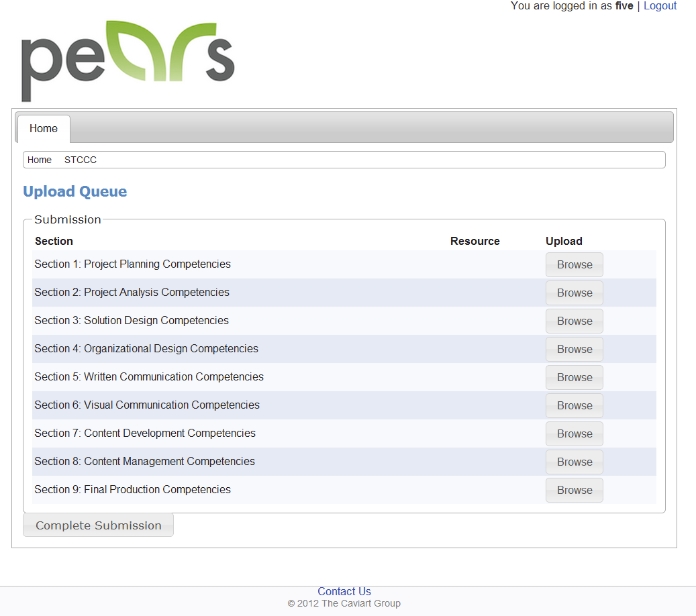Screen dimensions: 696x616
Task: Browse file for Section 8 Content Management
Action: tap(574, 462)
